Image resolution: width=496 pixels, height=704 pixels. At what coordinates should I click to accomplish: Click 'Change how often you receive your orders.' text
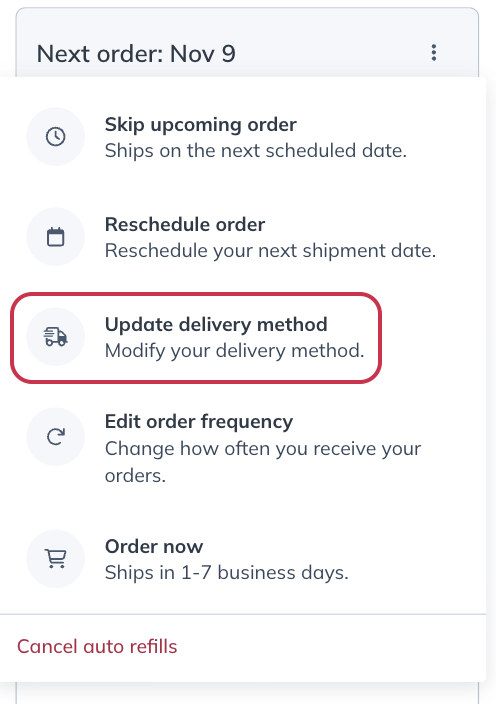pyautogui.click(x=263, y=462)
